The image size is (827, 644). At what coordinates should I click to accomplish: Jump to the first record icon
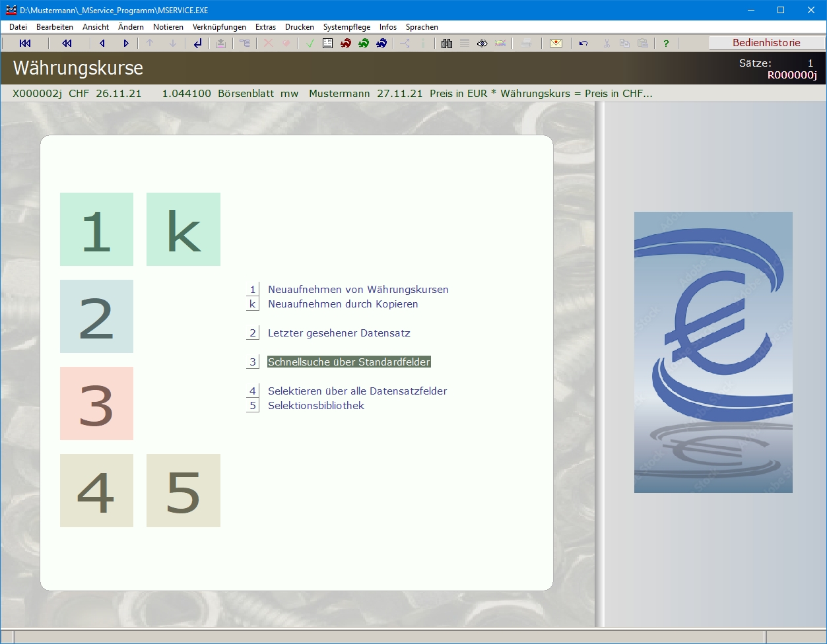(25, 44)
